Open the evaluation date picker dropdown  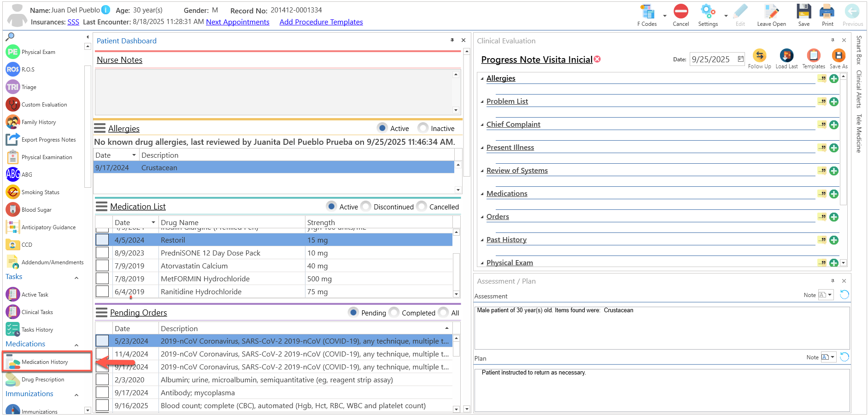click(741, 59)
